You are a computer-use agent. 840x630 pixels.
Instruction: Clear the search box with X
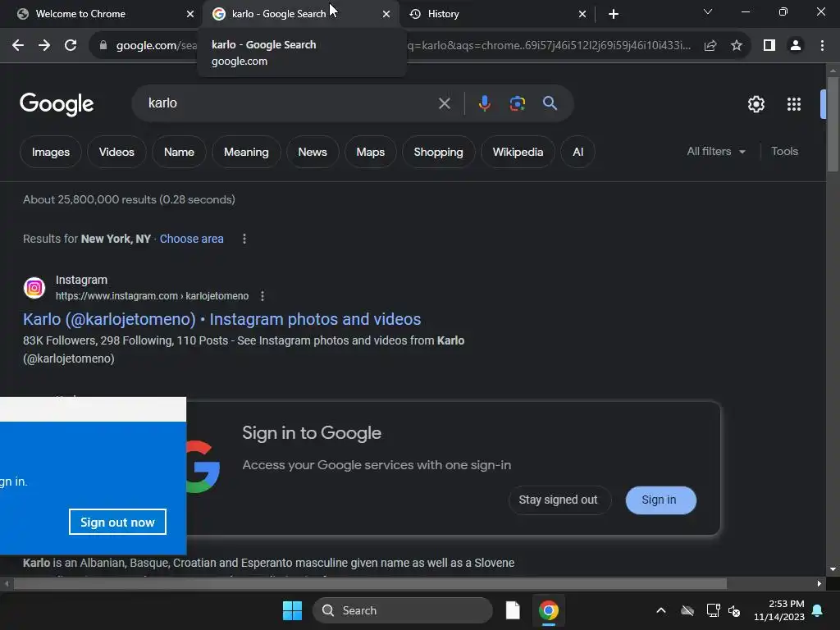coord(444,103)
